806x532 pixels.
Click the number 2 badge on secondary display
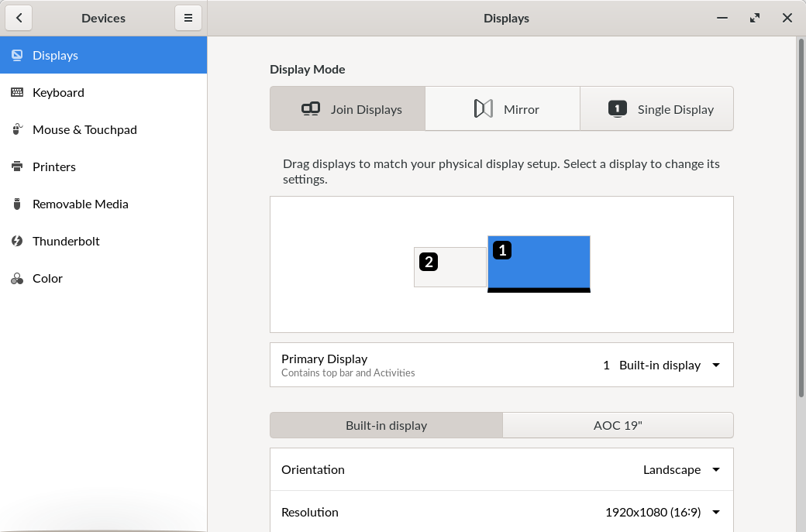coord(429,262)
